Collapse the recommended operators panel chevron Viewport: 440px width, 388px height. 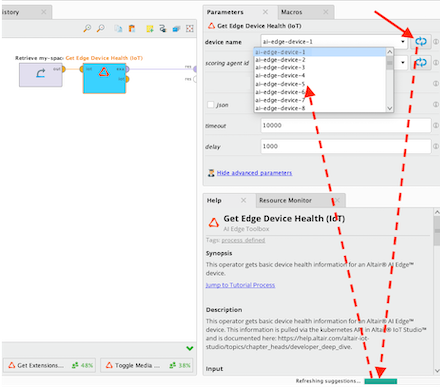click(190, 348)
